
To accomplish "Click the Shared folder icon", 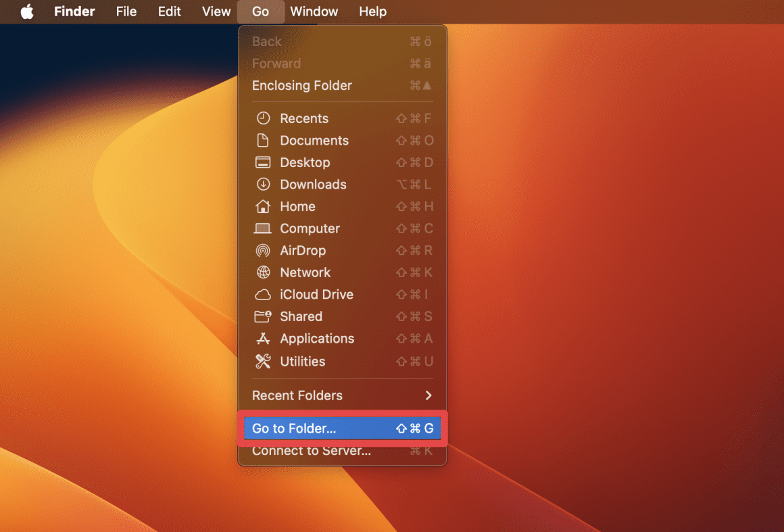I will click(x=264, y=316).
